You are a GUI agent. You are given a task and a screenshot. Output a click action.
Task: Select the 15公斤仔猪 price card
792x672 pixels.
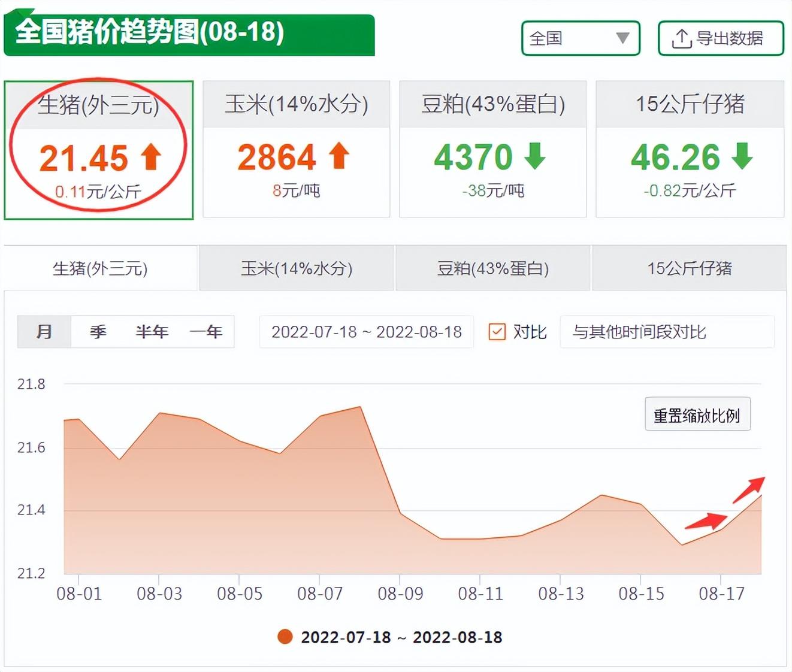point(690,149)
